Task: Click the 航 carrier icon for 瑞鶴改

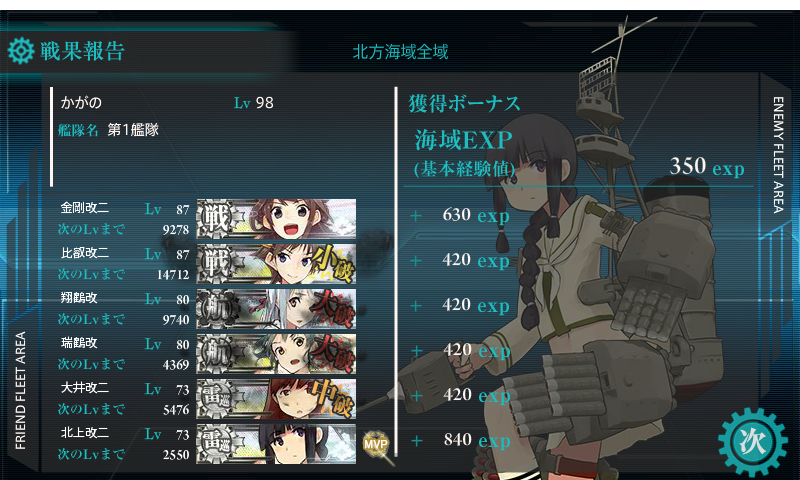Action: pyautogui.click(x=216, y=353)
